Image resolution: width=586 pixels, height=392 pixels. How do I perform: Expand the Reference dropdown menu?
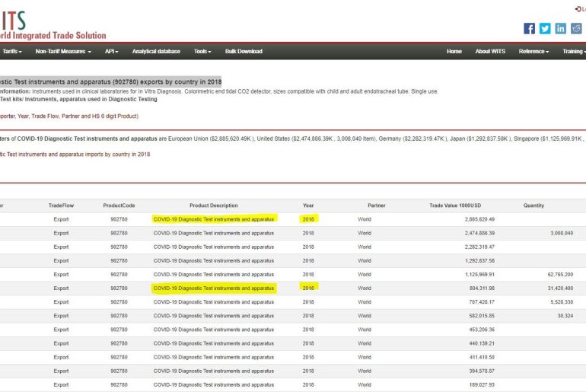pyautogui.click(x=533, y=52)
